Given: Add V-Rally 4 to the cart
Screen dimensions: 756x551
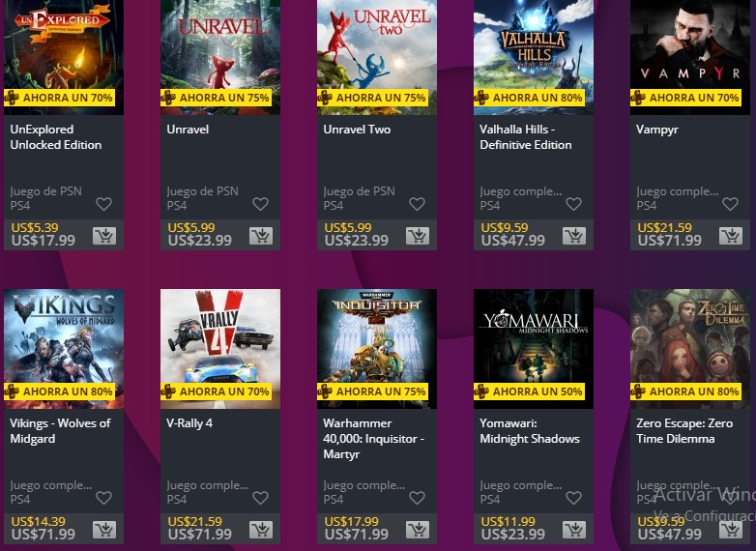Looking at the screenshot, I should pyautogui.click(x=261, y=530).
